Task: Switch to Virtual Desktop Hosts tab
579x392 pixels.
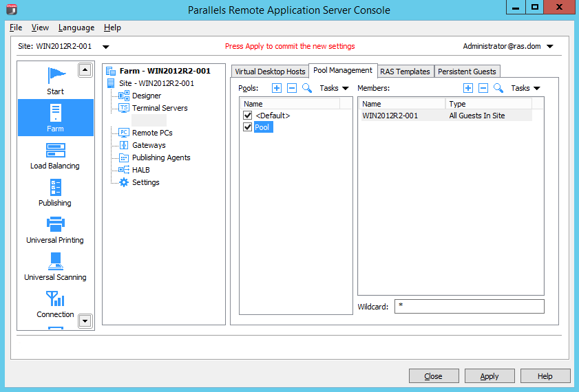Action: pyautogui.click(x=270, y=72)
